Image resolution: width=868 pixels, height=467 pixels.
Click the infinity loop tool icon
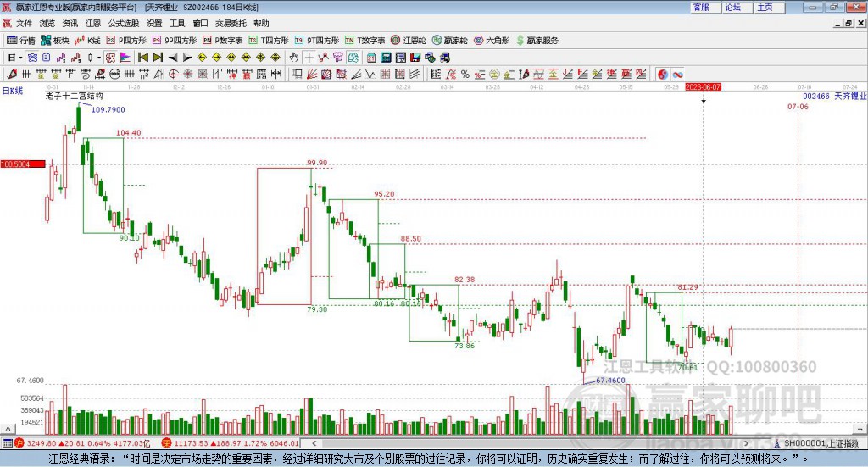677,74
